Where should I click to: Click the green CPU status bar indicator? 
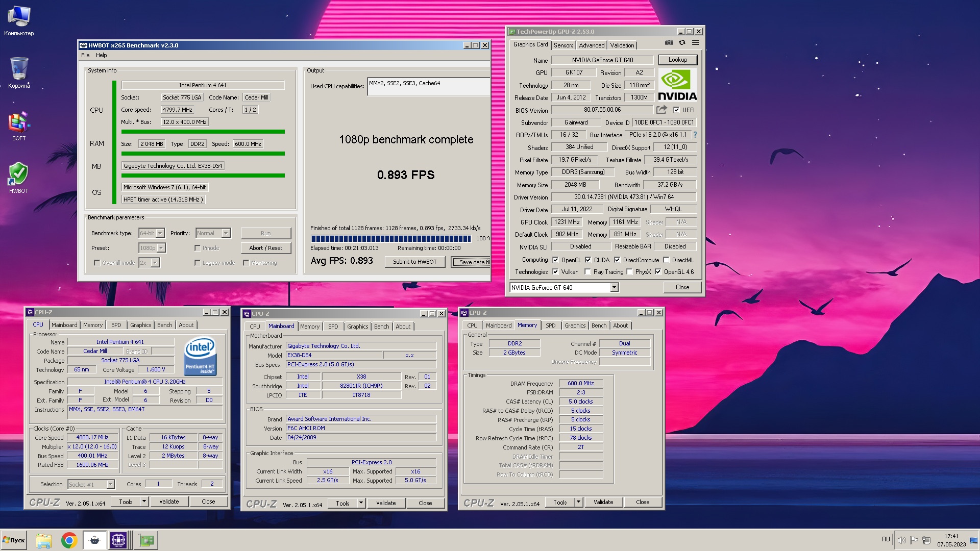coord(203,132)
